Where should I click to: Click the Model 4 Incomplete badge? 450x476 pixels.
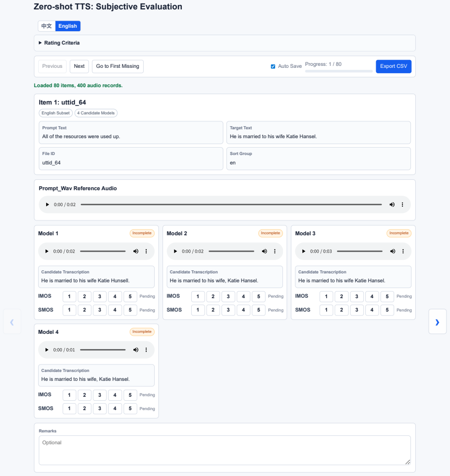click(142, 332)
